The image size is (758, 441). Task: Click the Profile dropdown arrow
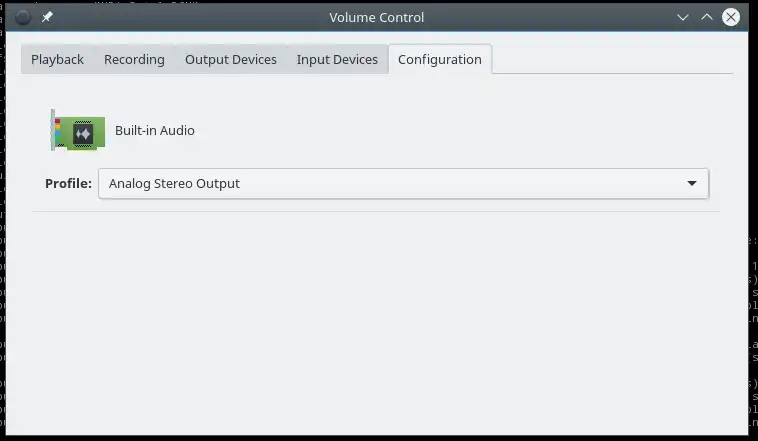point(692,184)
